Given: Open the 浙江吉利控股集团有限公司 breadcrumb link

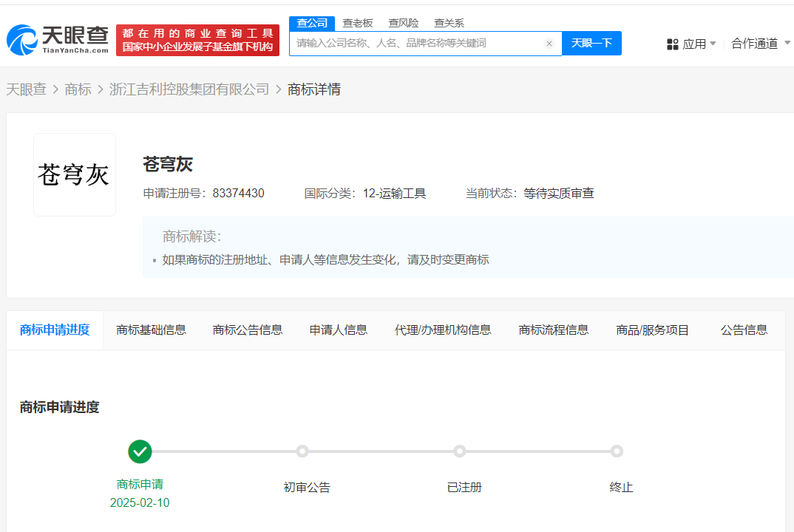Looking at the screenshot, I should point(189,89).
